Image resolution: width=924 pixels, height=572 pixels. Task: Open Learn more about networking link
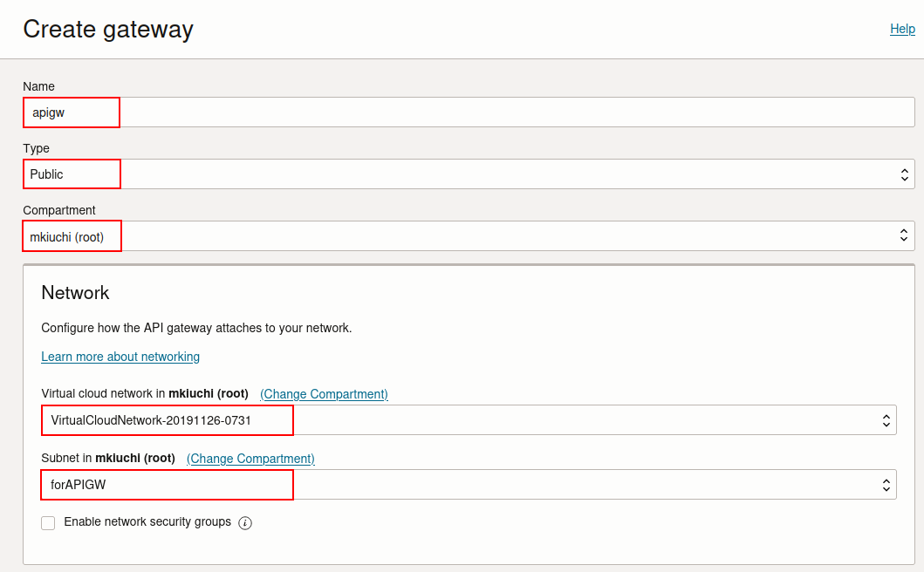[120, 357]
